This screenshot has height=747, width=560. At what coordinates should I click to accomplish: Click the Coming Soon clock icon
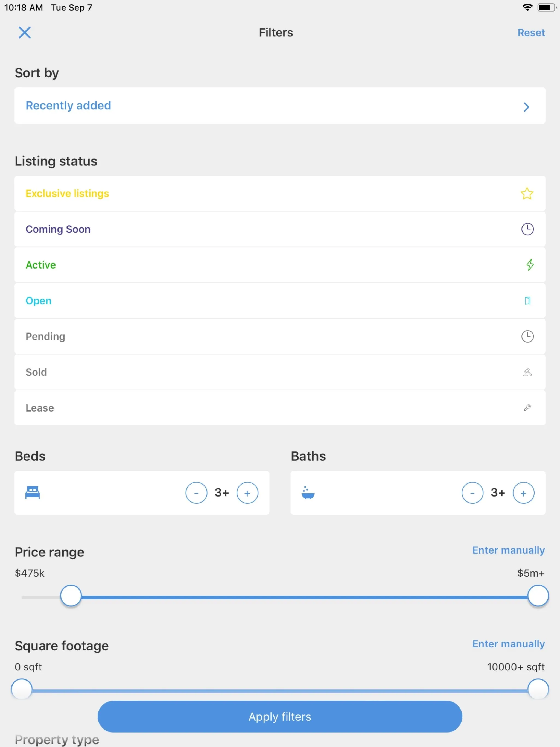[x=526, y=229]
